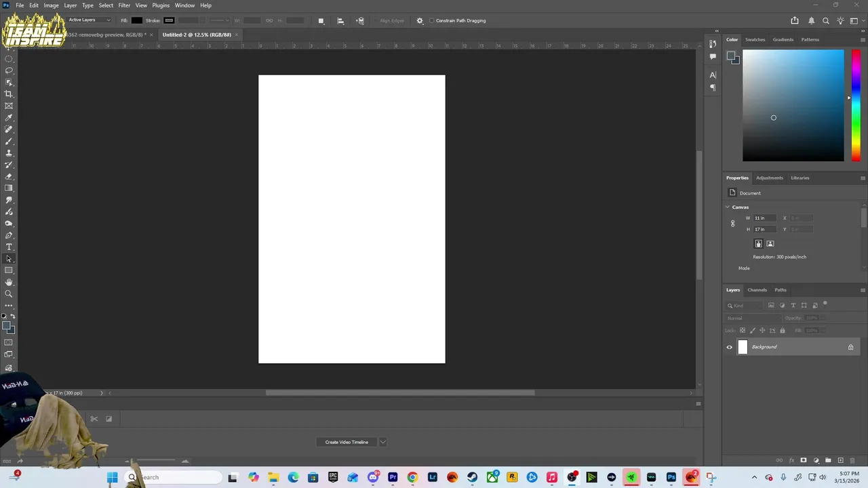Select the Brush tool
This screenshot has width=868, height=488.
tap(9, 141)
